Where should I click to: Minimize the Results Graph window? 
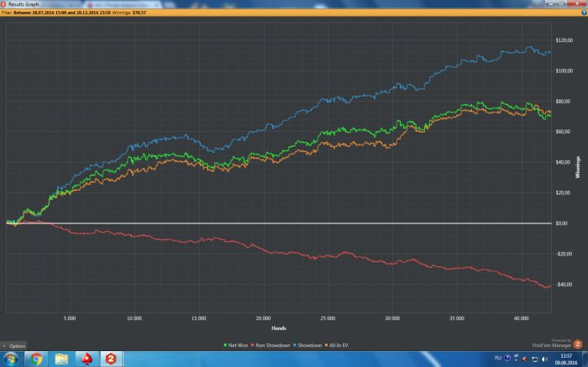(x=550, y=3)
